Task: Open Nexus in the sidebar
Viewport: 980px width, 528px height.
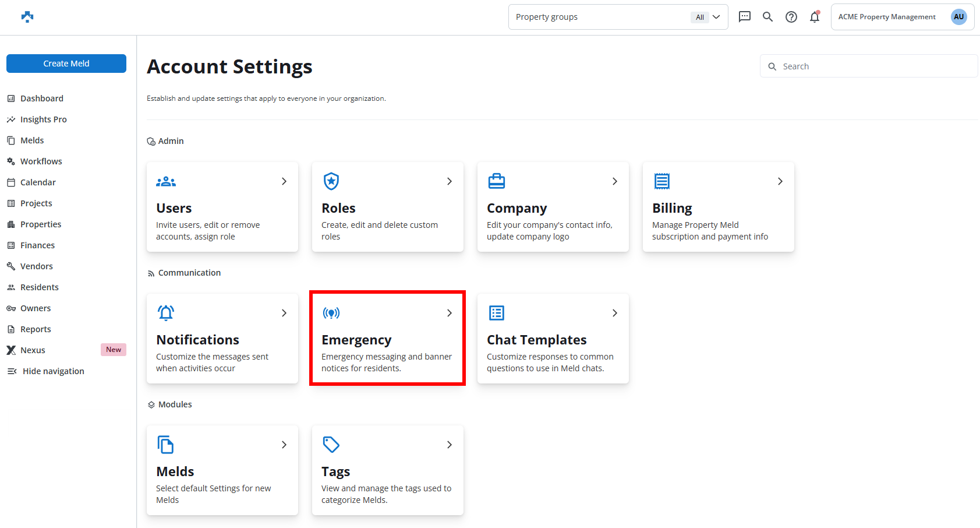Action: [x=33, y=350]
